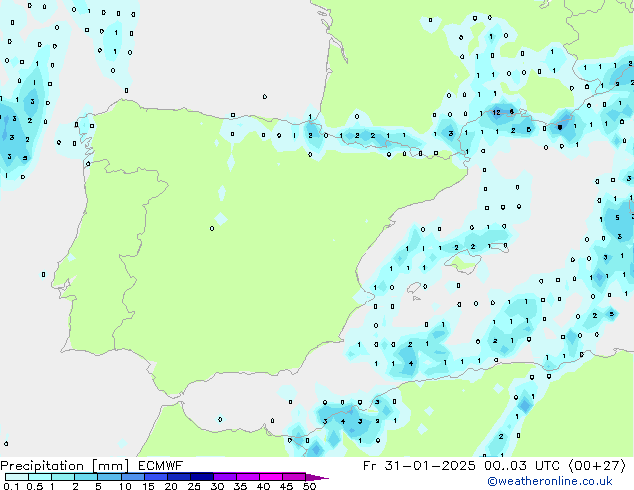Click the legend tick label '50'
Viewport: 634px width, 490px height.
click(x=309, y=486)
